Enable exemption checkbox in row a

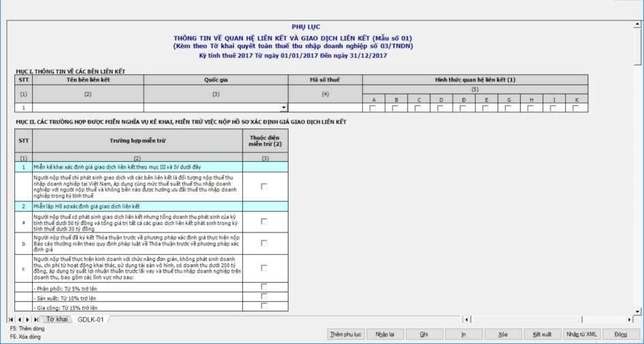tap(264, 221)
